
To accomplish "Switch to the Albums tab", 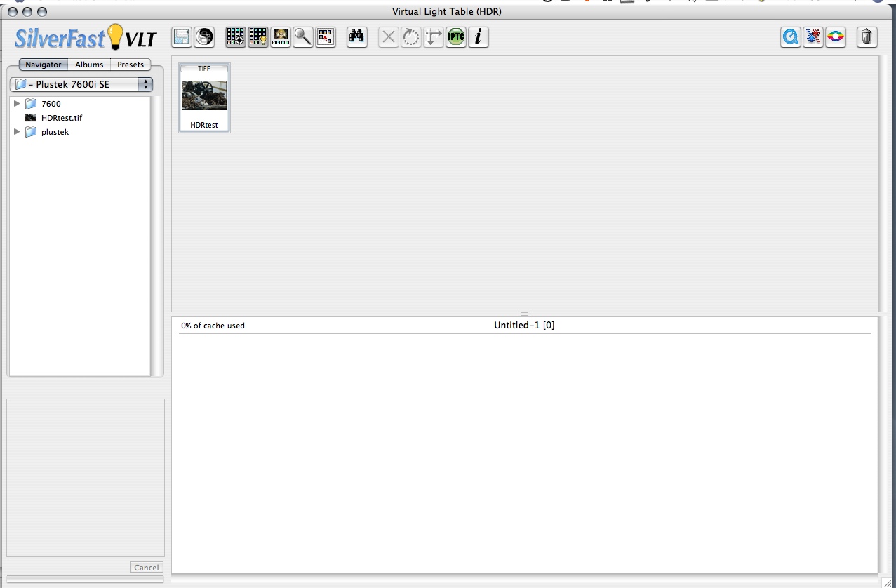I will pyautogui.click(x=89, y=65).
